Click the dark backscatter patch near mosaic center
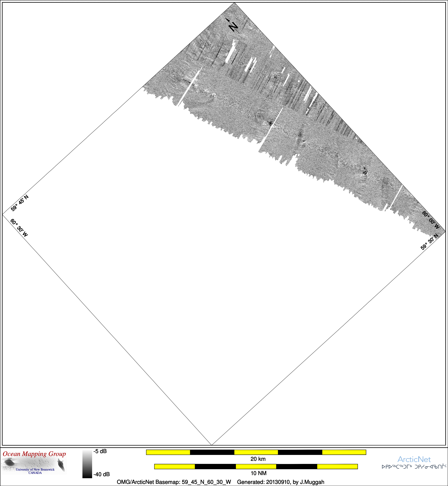Image resolution: width=448 pixels, height=486 pixels. [x=270, y=123]
